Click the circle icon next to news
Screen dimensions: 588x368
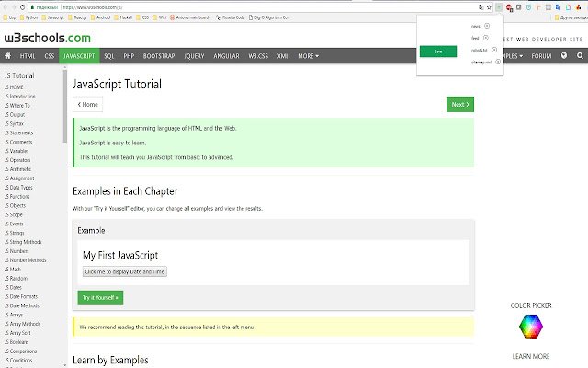[487, 26]
